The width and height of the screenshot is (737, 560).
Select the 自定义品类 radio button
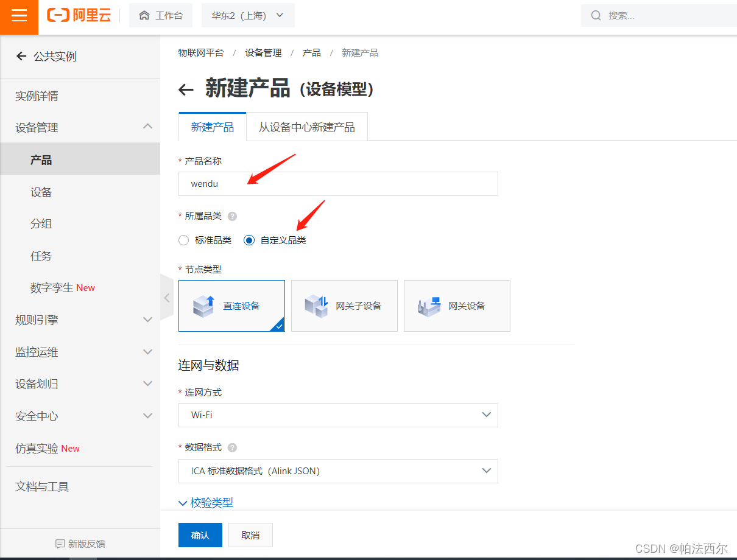249,240
